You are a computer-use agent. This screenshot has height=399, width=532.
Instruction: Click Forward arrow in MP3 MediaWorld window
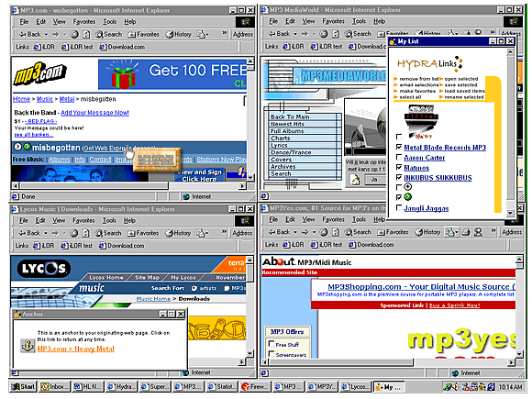305,34
